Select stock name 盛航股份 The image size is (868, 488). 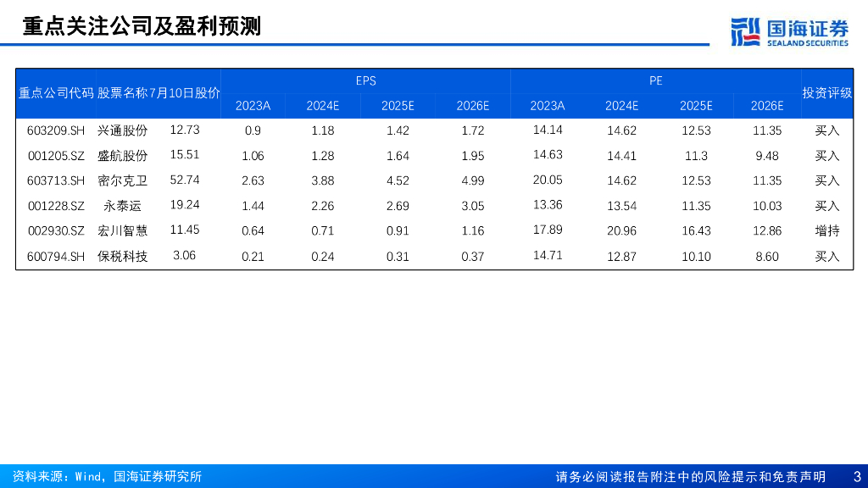click(122, 156)
